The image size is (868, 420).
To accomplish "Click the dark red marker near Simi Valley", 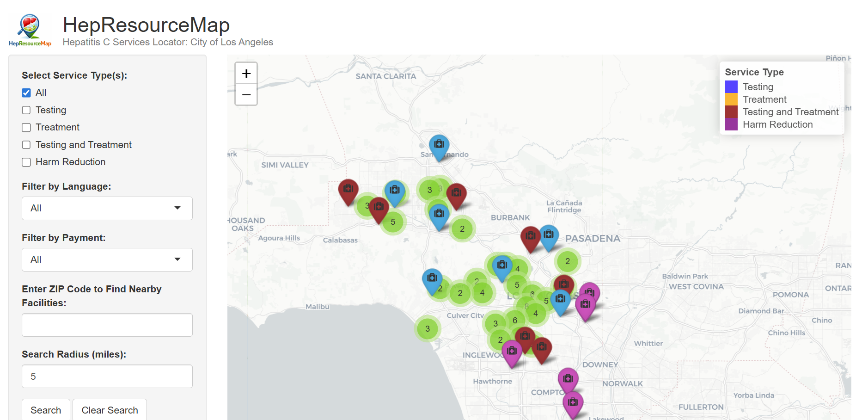I will tap(348, 190).
